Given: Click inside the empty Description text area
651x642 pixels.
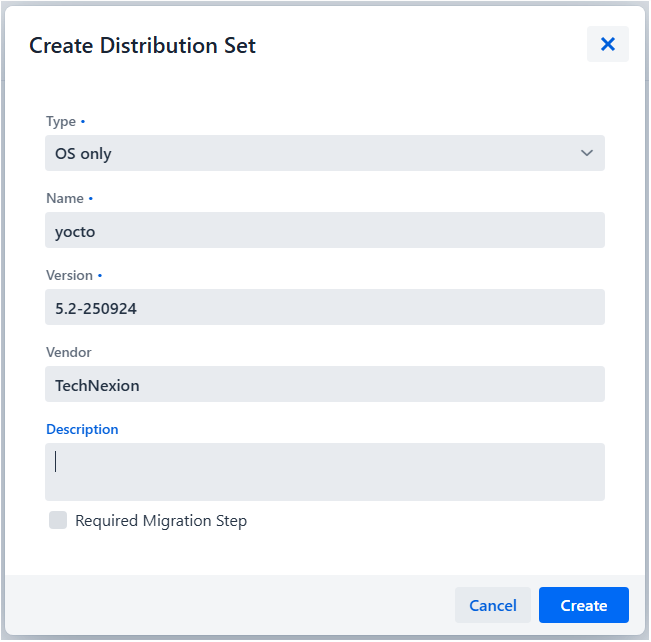Looking at the screenshot, I should tap(324, 472).
